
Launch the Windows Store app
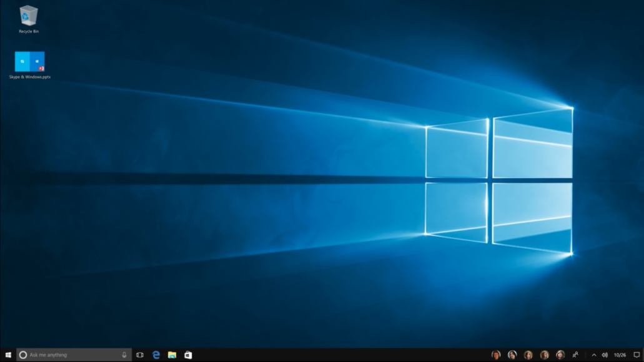pos(188,355)
